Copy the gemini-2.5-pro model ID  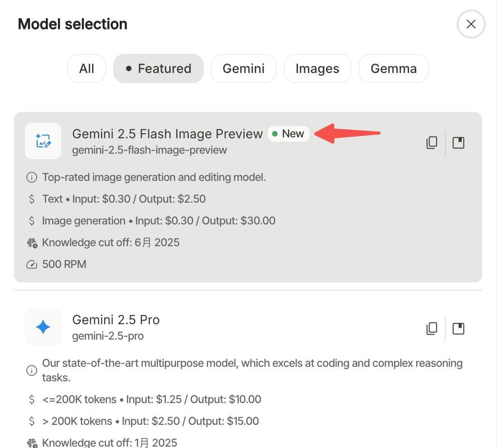tap(432, 328)
